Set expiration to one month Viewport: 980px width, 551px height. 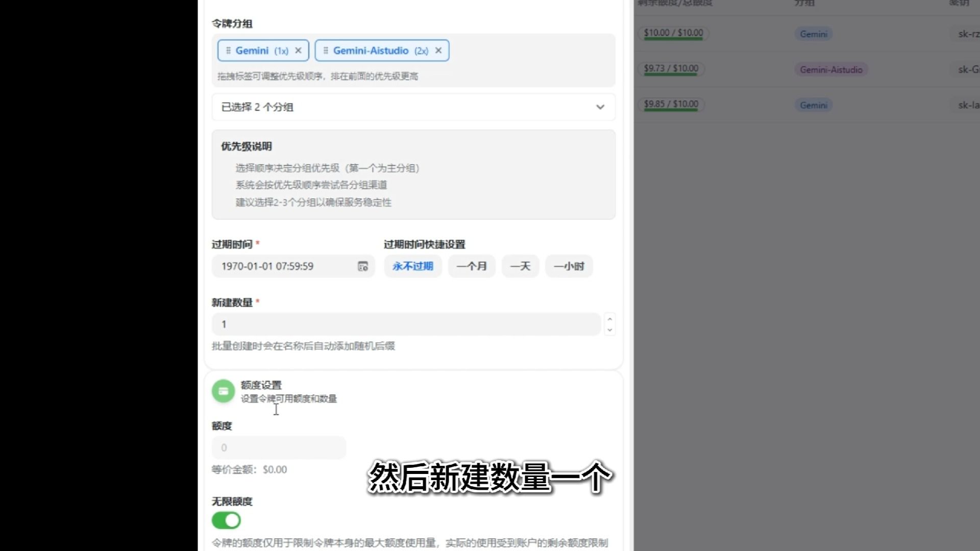click(471, 266)
